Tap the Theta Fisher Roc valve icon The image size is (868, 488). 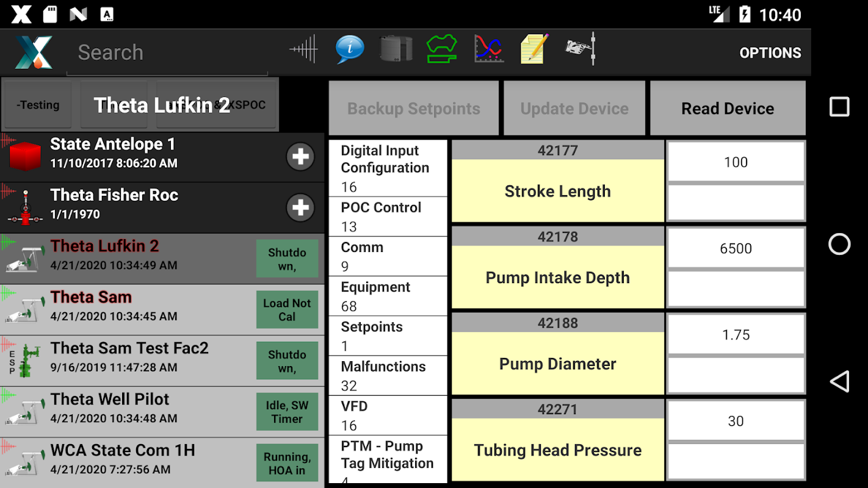25,207
